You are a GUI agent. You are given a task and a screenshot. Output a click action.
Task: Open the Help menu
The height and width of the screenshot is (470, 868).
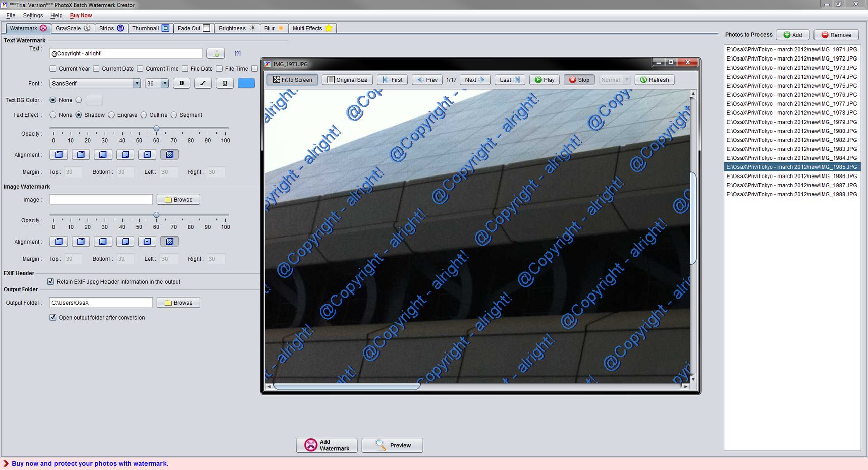coord(57,15)
